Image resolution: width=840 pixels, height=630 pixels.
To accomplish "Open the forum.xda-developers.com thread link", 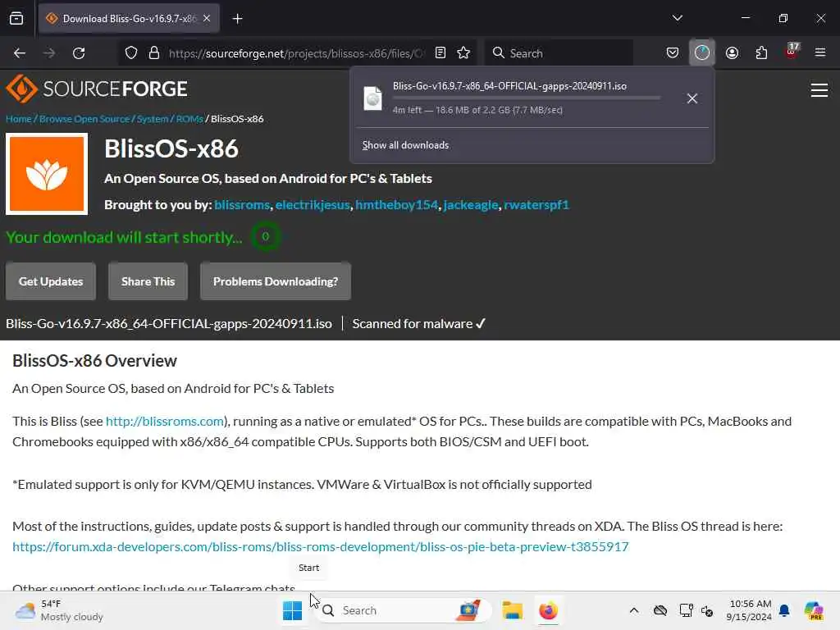I will (321, 547).
